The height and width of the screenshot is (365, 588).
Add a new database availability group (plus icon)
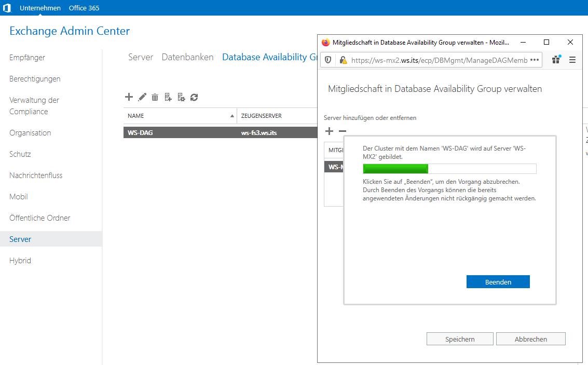click(x=129, y=97)
